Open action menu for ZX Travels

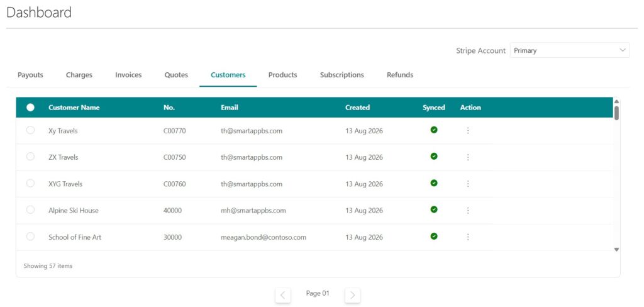tap(468, 157)
